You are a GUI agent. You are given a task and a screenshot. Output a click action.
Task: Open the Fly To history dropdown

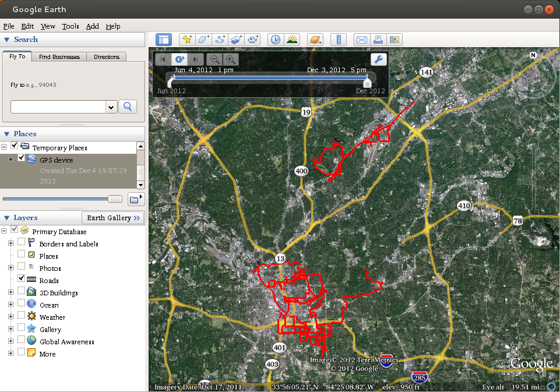point(111,107)
